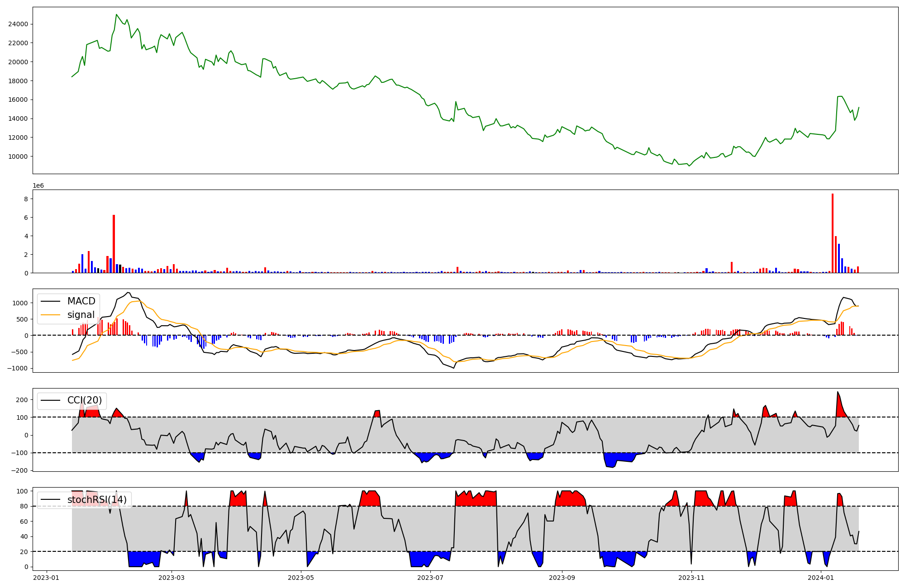The image size is (905, 588).
Task: Click the 24000 price axis label
Action: pos(18,24)
